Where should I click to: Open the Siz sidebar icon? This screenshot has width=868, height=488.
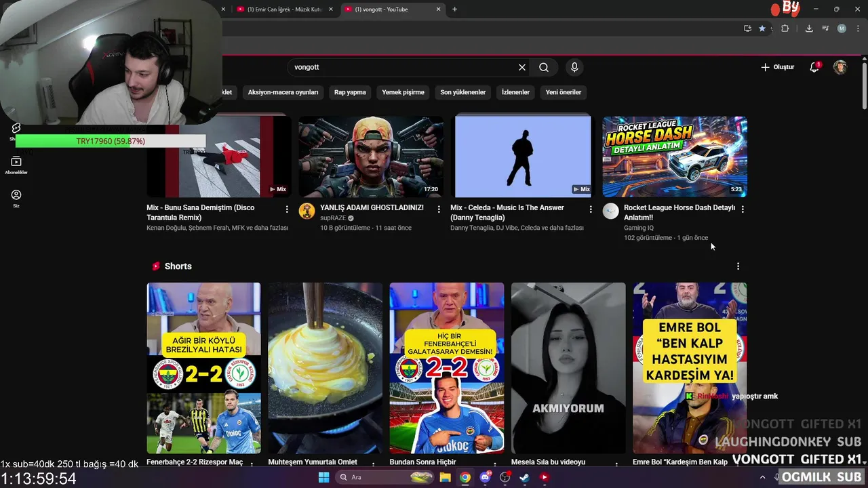(x=16, y=198)
